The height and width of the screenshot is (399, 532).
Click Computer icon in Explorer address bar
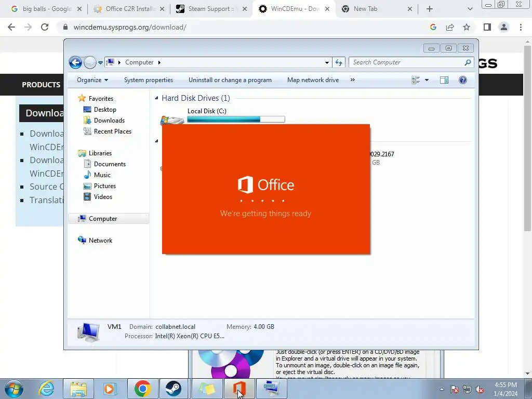(110, 62)
